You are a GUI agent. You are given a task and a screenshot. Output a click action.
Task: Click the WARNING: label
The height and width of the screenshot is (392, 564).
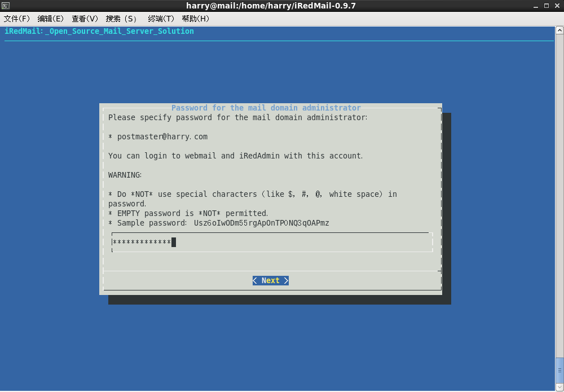[x=125, y=175]
